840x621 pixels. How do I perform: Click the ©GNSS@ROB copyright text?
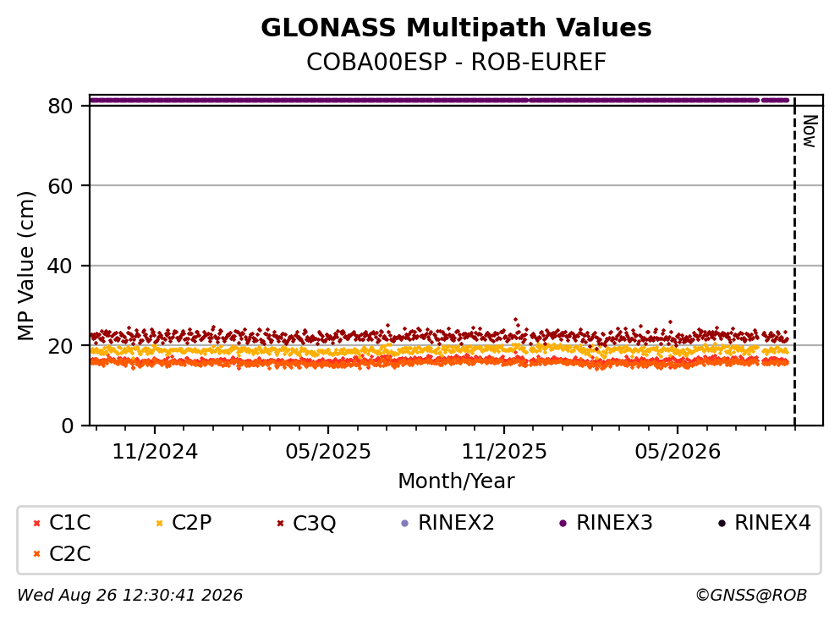(751, 596)
